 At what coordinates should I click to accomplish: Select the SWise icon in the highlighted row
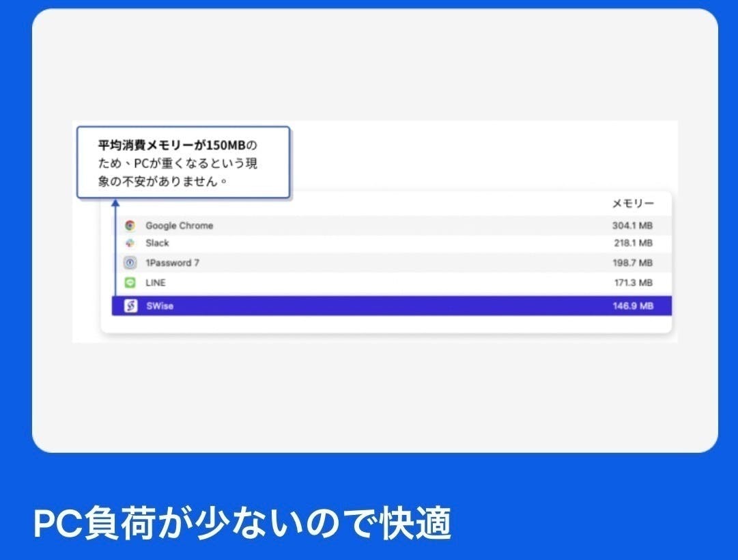pos(128,305)
